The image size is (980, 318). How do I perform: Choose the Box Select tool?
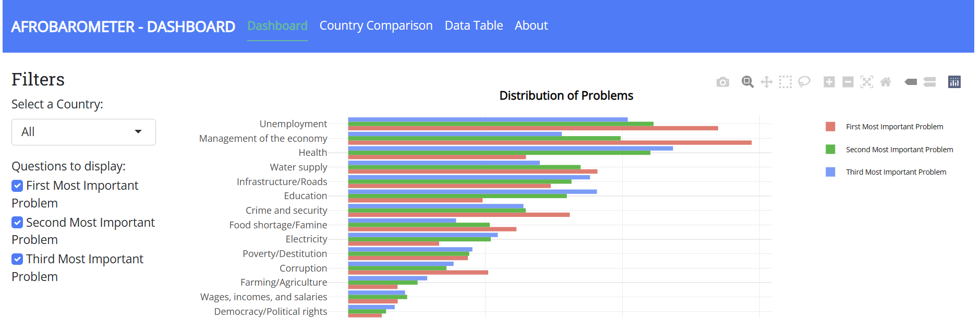pos(785,82)
